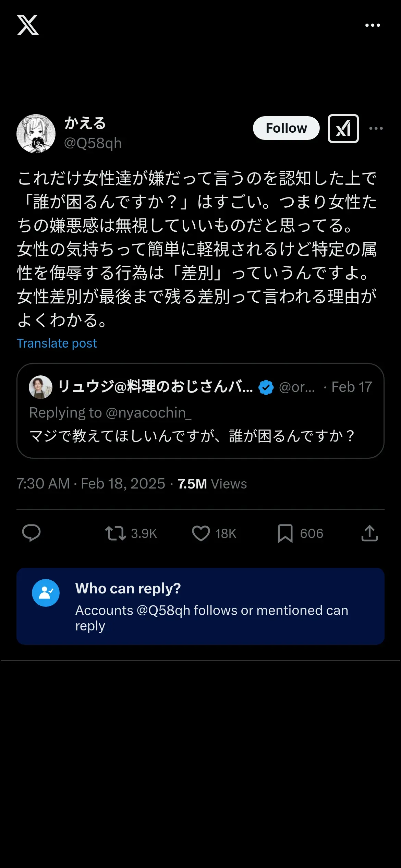Open かえる's profile picture

click(36, 134)
